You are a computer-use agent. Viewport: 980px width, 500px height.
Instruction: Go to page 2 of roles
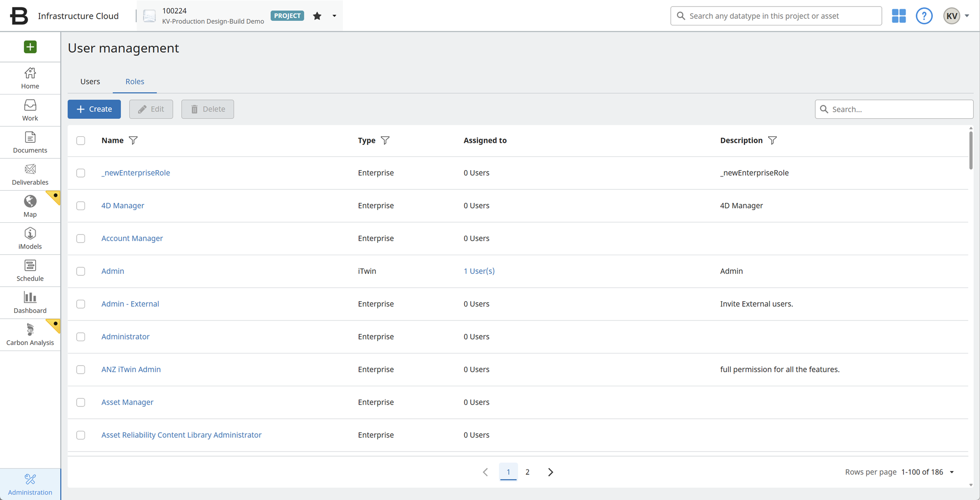point(528,472)
